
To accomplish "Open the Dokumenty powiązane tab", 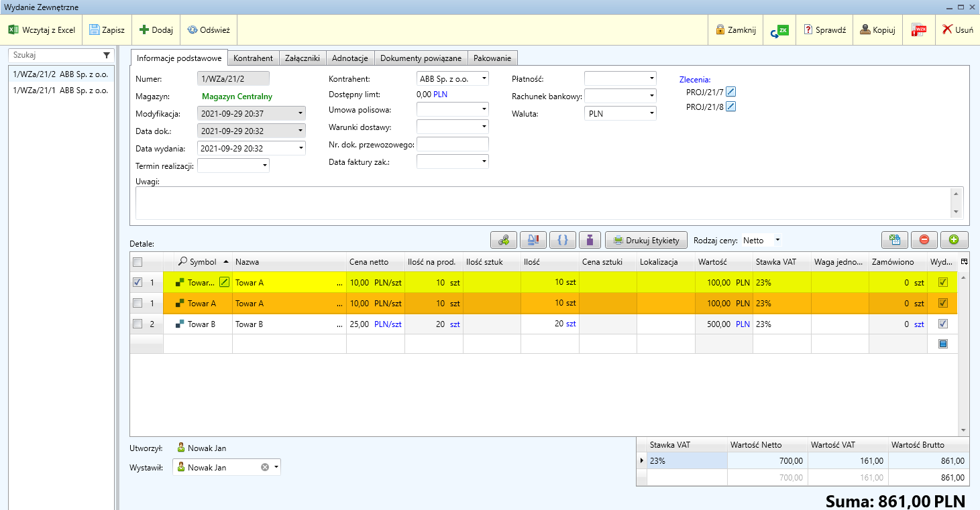I will pyautogui.click(x=421, y=58).
